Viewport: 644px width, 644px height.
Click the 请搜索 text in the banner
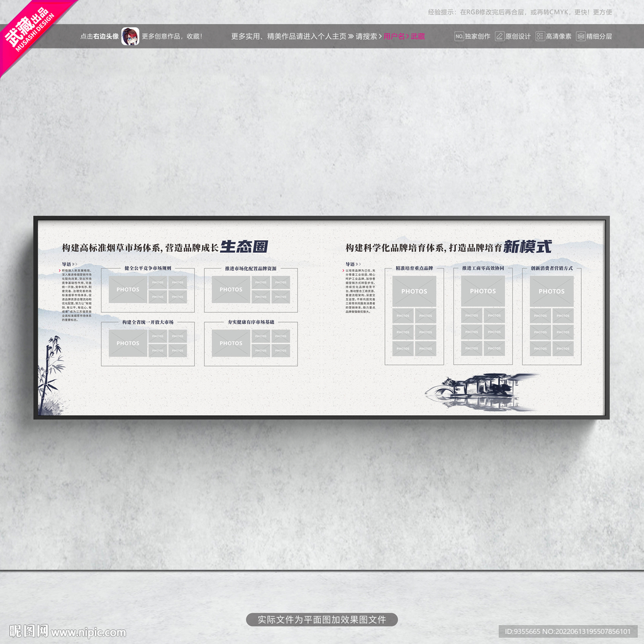[366, 36]
